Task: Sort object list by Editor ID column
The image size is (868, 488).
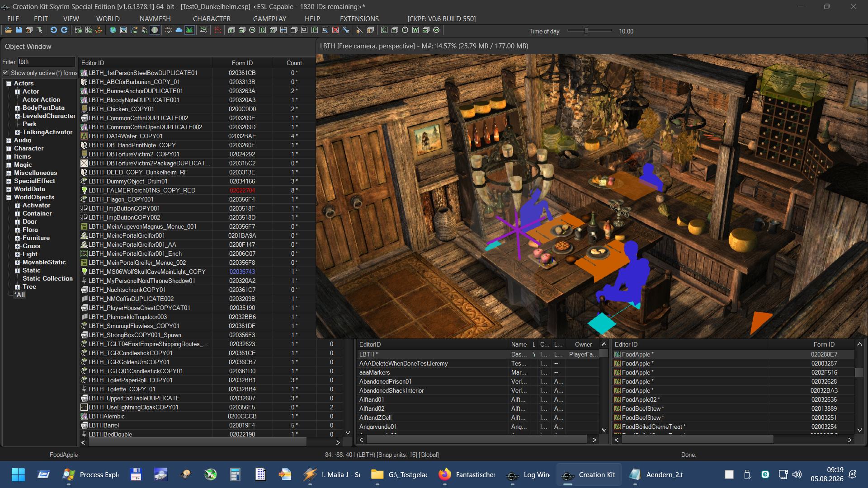Action: [x=145, y=63]
